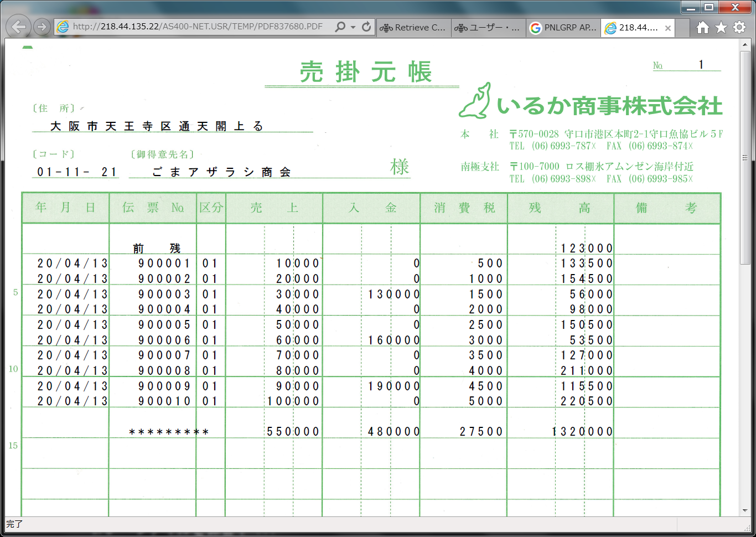Viewport: 756px width, 537px height.
Task: Click the scrollbar down arrow
Action: click(x=745, y=510)
